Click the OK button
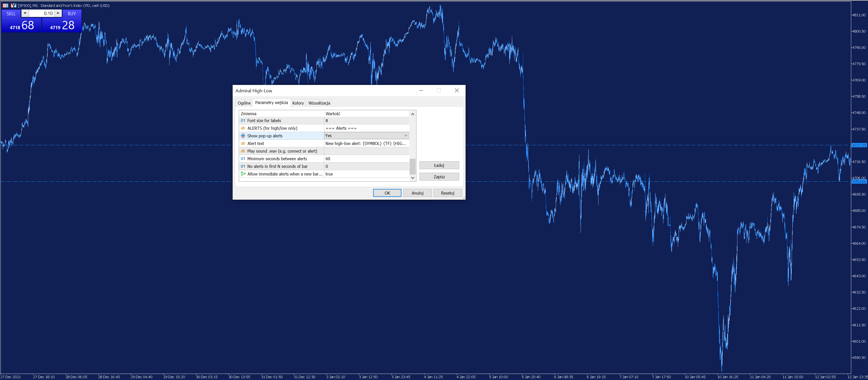This screenshot has height=380, width=868. coord(387,193)
